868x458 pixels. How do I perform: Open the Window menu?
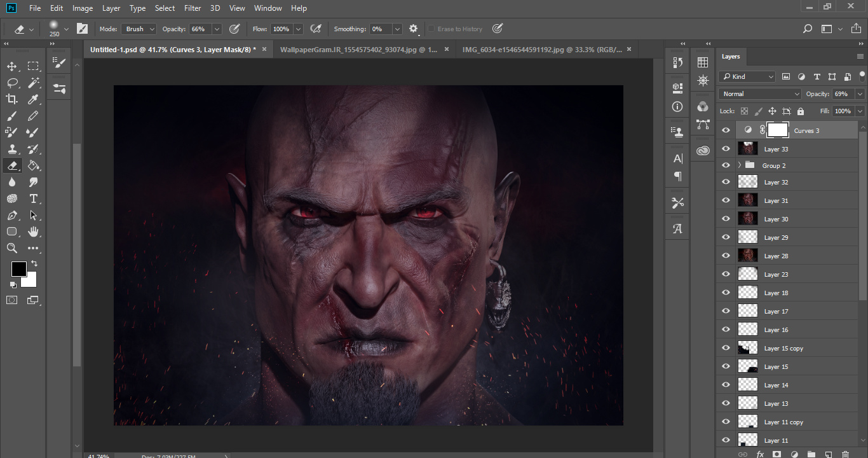pos(268,8)
